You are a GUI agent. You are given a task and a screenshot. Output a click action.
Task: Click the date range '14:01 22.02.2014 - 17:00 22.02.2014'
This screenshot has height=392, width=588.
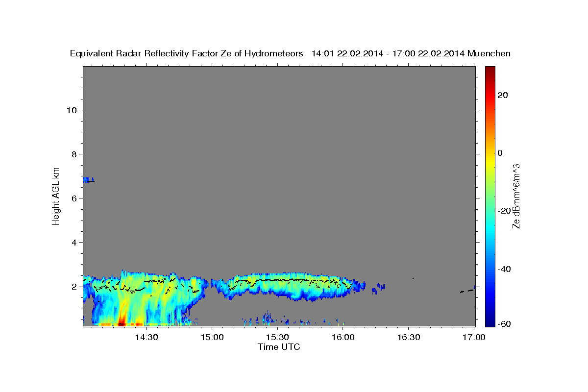pyautogui.click(x=388, y=53)
